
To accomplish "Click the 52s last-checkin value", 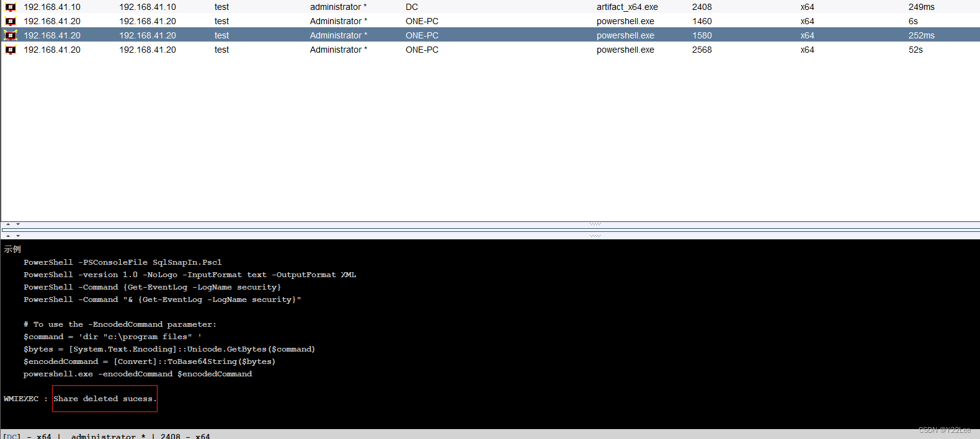I will click(915, 50).
